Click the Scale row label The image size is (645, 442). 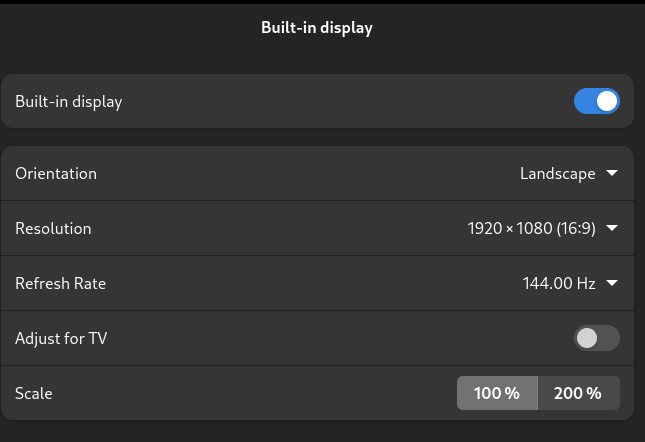(x=33, y=393)
